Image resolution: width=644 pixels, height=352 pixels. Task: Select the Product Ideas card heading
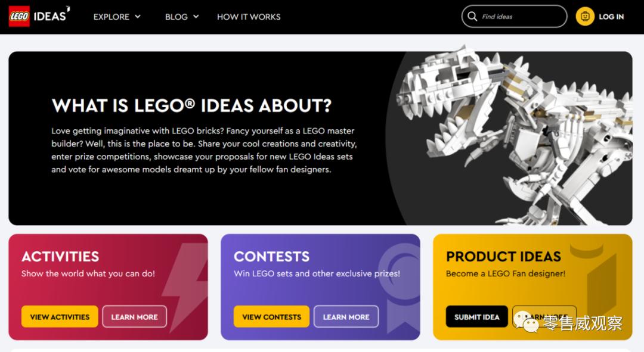503,256
